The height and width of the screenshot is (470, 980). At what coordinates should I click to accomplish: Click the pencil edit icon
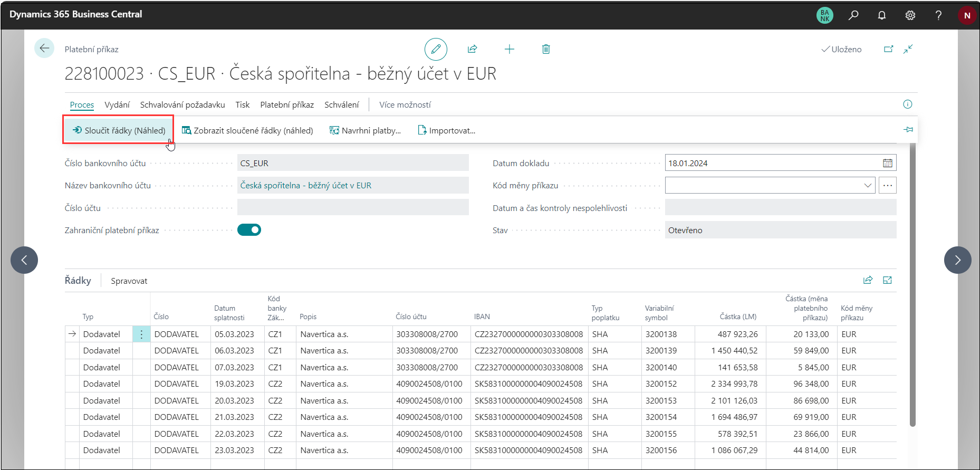tap(436, 49)
